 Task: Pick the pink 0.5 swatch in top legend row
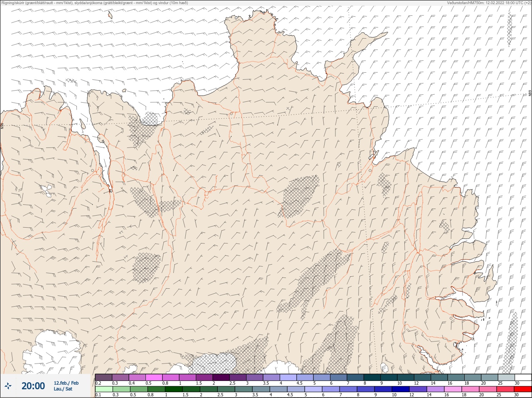(x=154, y=377)
